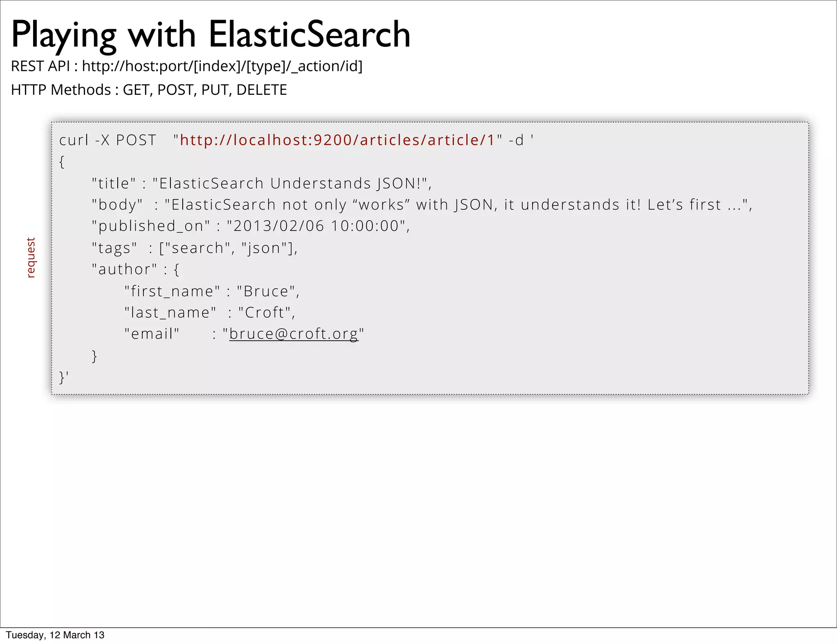837x644 pixels.
Task: Click the 'Playing with ElasticSearch' slide title
Action: coord(210,35)
